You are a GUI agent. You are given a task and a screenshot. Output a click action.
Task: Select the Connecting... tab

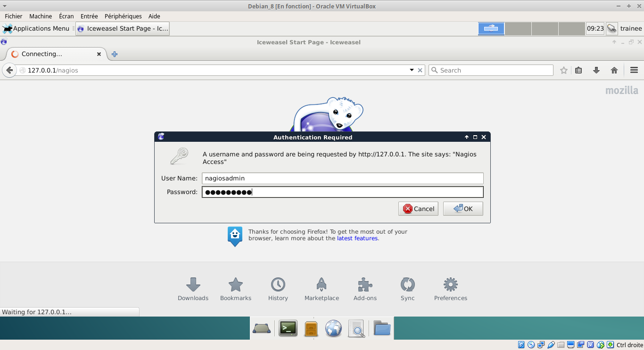(57, 54)
